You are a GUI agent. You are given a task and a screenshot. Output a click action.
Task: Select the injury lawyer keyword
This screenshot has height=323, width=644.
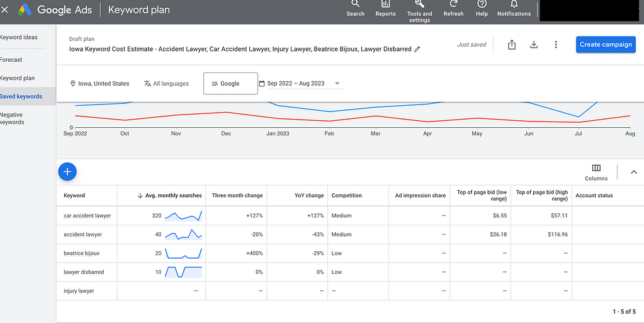pyautogui.click(x=79, y=291)
